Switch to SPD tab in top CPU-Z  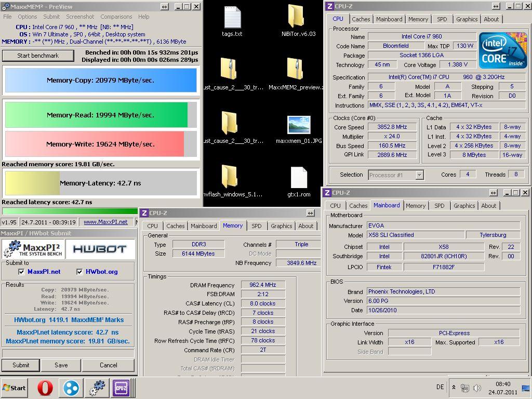[x=442, y=19]
